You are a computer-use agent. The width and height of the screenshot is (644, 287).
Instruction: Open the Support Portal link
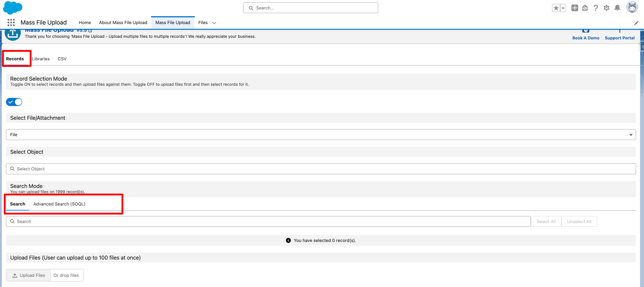click(619, 38)
